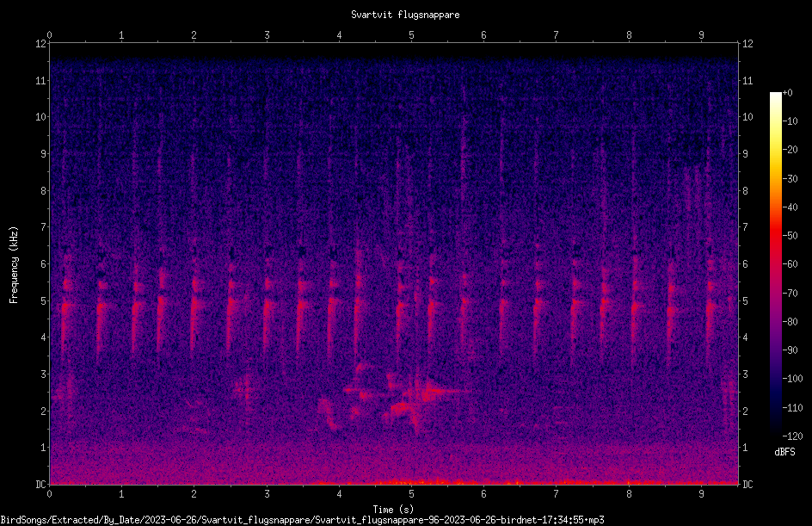This screenshot has height=526, width=812.
Task: Click "2" on the top time axis
Action: tap(194, 35)
